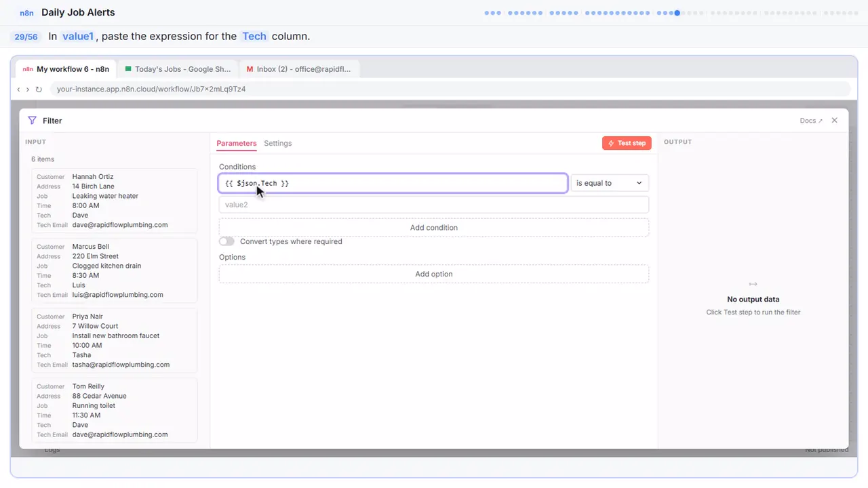Click '220 Elm Street' address
The image size is (868, 488).
tap(96, 256)
